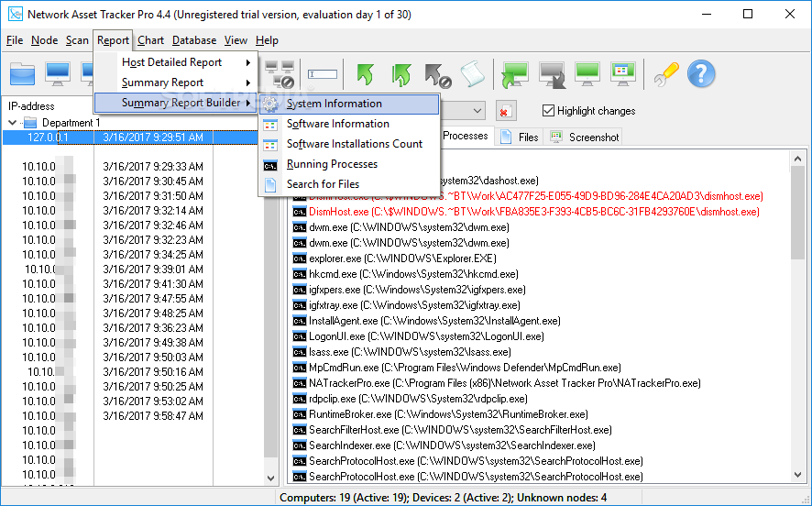This screenshot has height=506, width=812.
Task: Click the rename text-field toolbar icon
Action: click(x=322, y=74)
